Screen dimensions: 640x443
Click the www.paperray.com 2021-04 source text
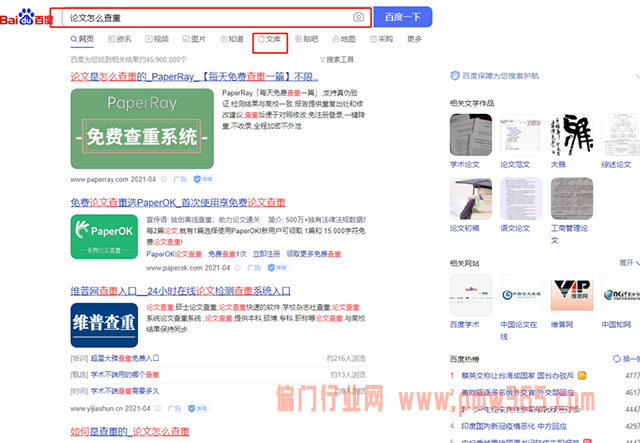tap(113, 179)
